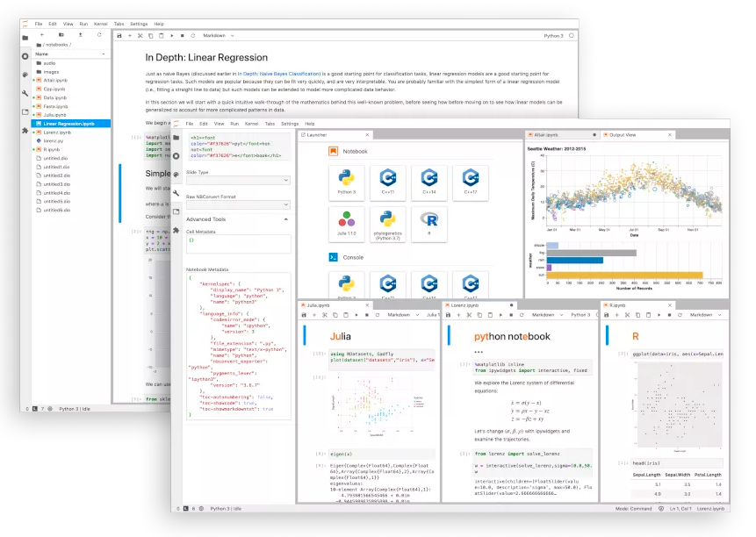Refresh the file list in back file browser

[x=99, y=35]
